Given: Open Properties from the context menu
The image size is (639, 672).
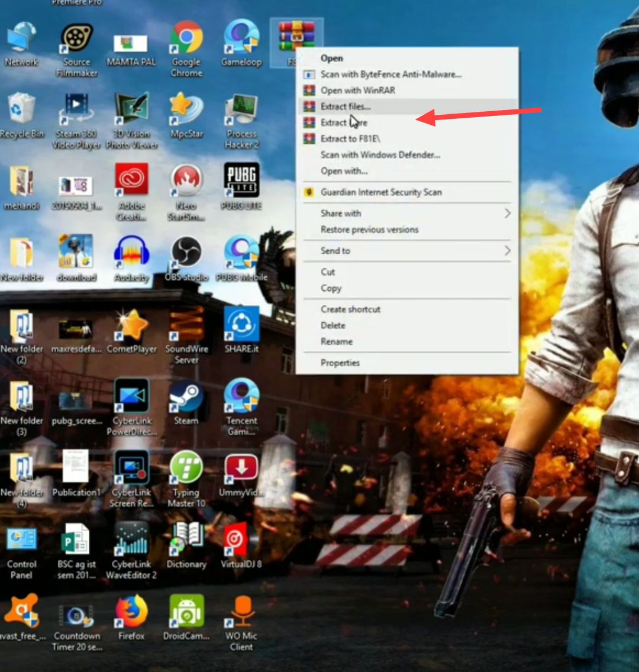Looking at the screenshot, I should coord(406,363).
